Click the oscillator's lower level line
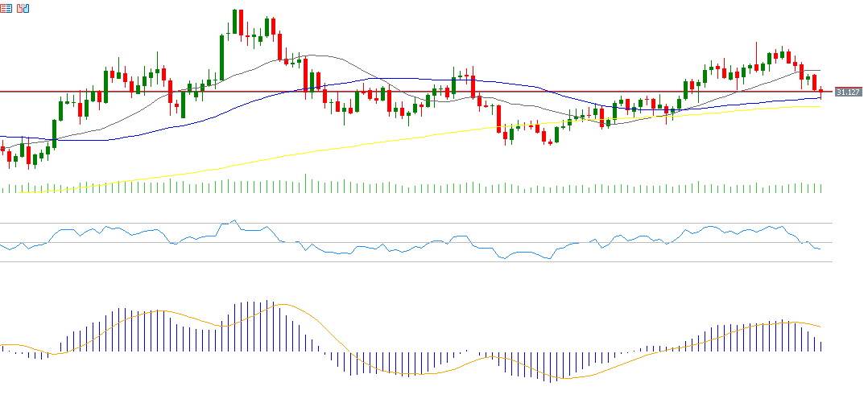868x407 pixels. click(403, 261)
